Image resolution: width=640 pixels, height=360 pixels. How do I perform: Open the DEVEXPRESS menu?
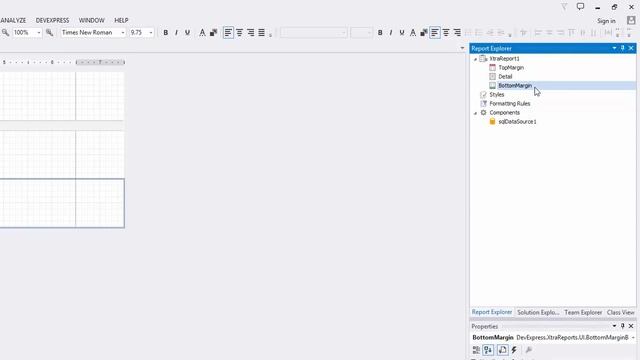click(52, 20)
